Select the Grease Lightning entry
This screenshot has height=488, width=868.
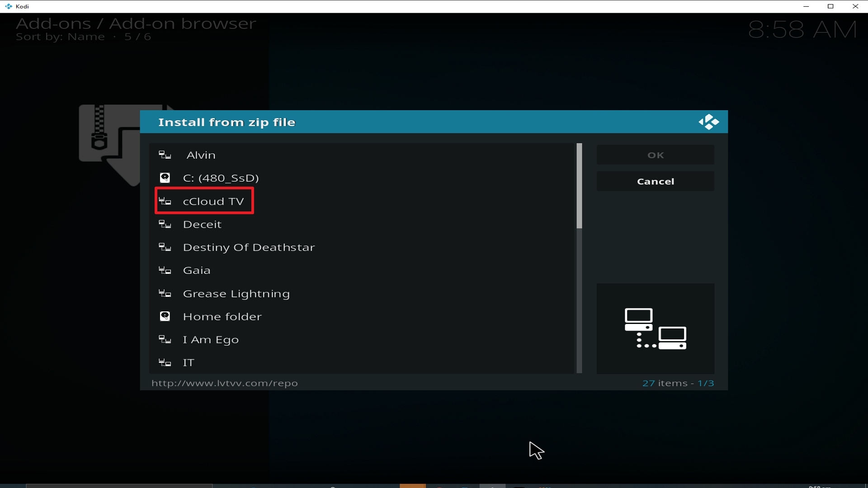point(362,294)
